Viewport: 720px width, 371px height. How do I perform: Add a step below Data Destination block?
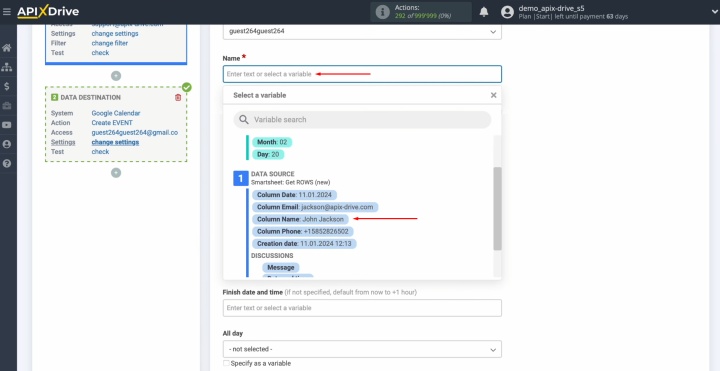tap(116, 173)
